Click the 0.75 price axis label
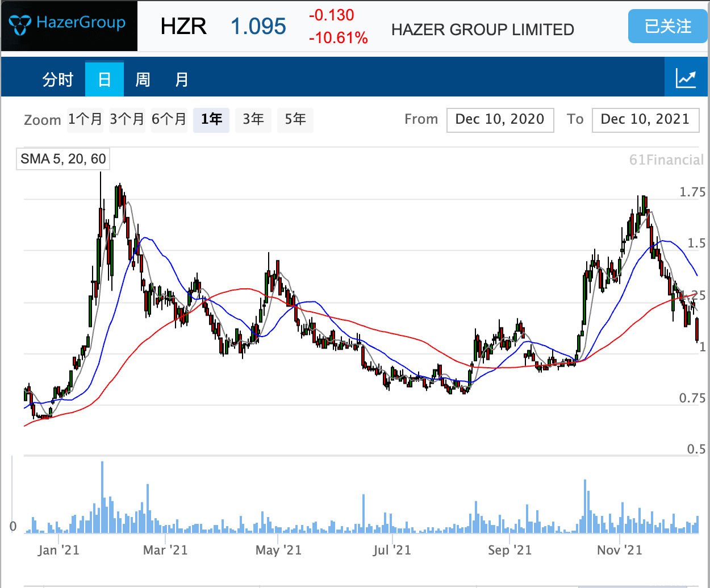Screen dimensions: 710x588 [692, 398]
